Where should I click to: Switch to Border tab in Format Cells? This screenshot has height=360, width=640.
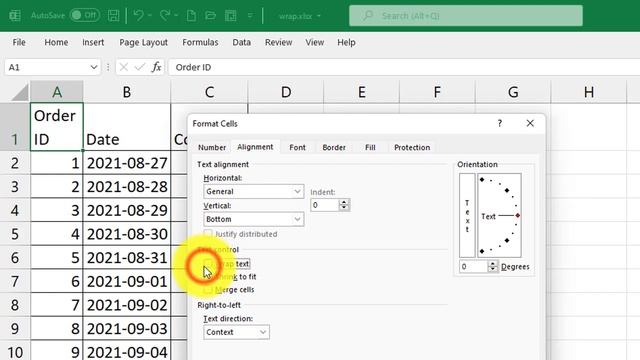(x=334, y=147)
